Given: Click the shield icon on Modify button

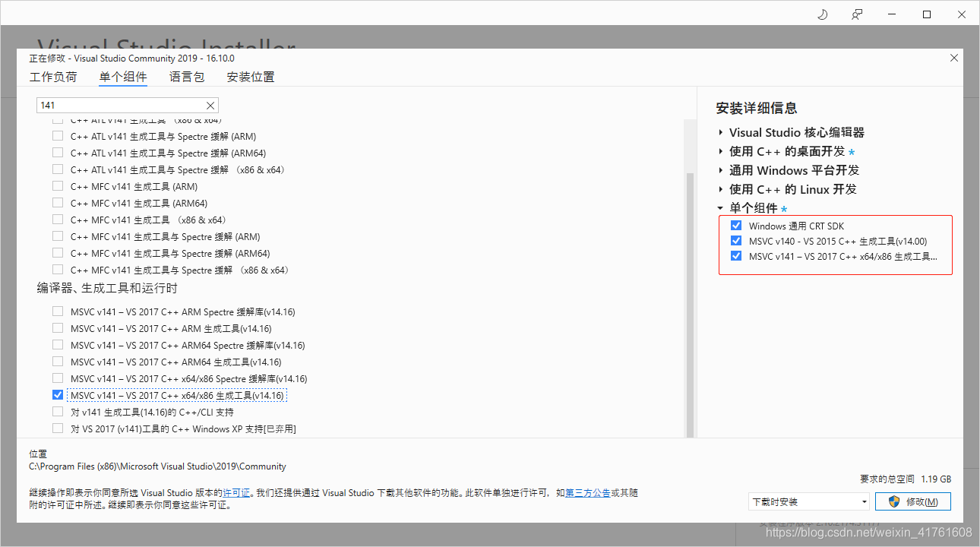Looking at the screenshot, I should coord(894,501).
